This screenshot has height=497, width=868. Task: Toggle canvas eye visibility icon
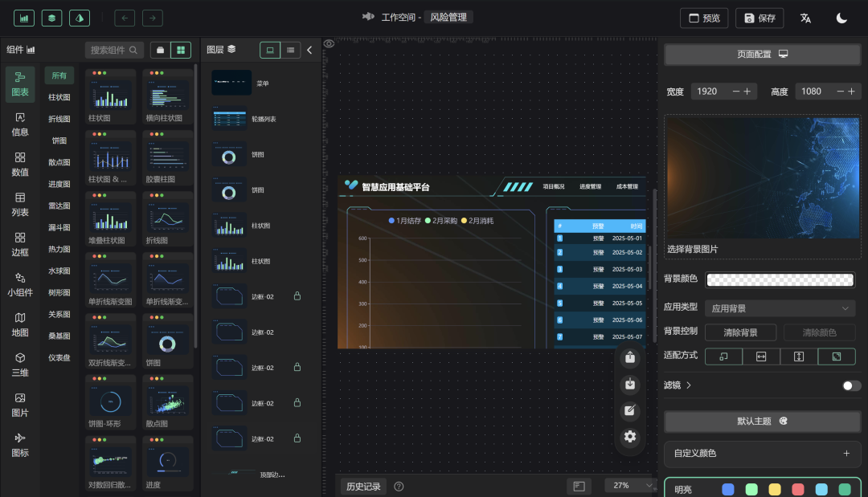click(329, 43)
